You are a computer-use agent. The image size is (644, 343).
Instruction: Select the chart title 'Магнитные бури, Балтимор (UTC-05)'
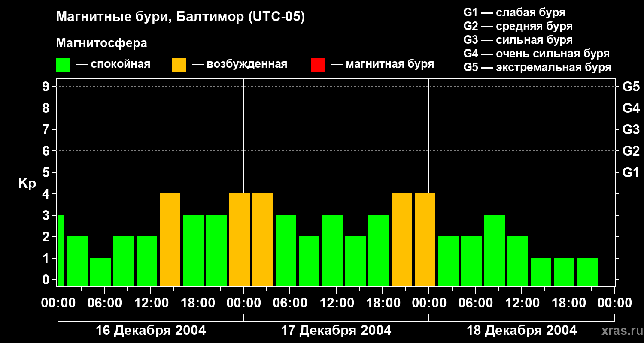coord(180,17)
